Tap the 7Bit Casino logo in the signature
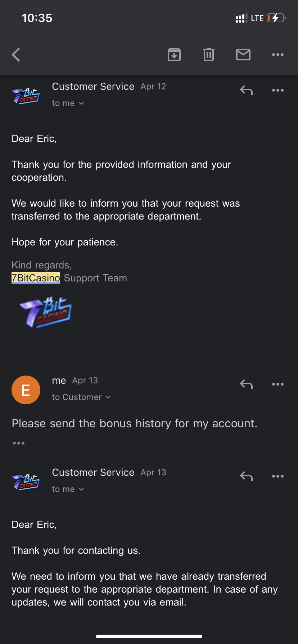This screenshot has height=644, width=298. (x=46, y=312)
